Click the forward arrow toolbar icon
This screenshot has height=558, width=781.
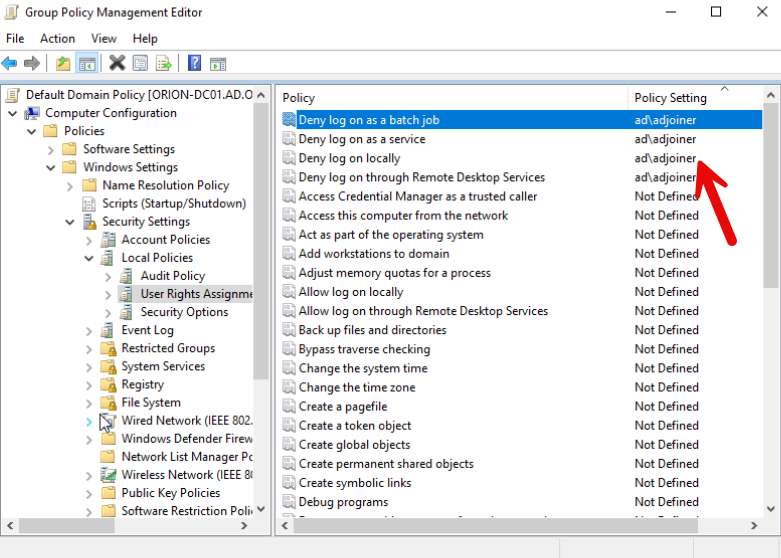32,63
